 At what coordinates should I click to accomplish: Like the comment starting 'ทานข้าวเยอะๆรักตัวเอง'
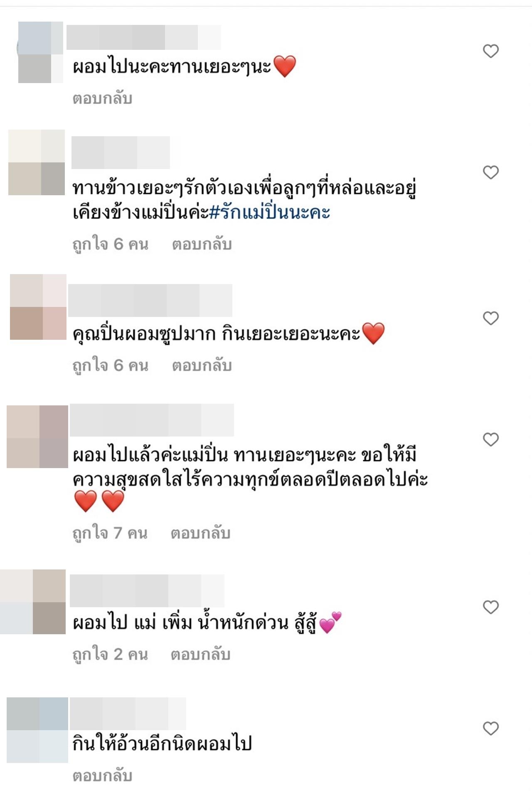tap(490, 172)
